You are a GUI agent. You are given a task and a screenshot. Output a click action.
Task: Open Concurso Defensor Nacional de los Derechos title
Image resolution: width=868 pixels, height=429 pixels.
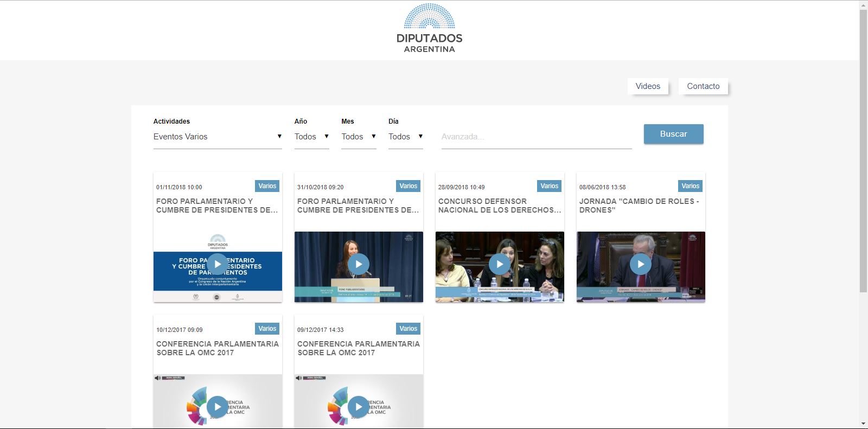500,206
